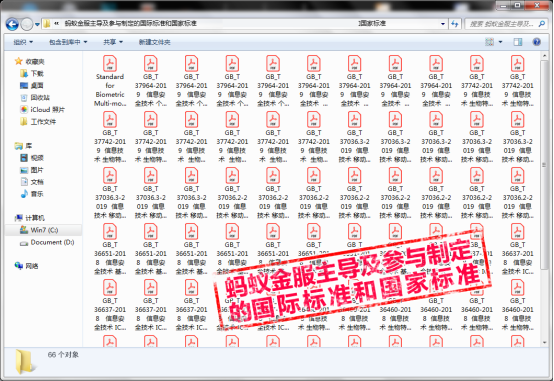Click the 新建文件夹 button
554x381 pixels.
(x=154, y=42)
